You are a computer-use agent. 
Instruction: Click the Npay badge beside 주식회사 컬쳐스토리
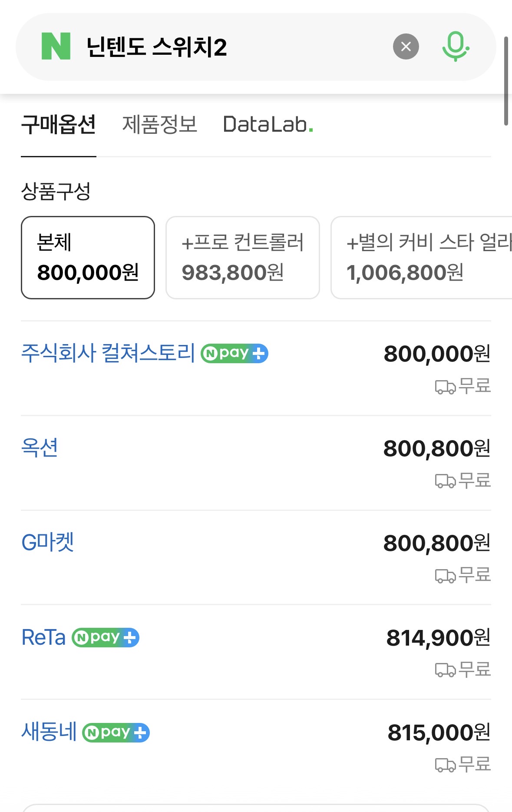click(x=235, y=353)
